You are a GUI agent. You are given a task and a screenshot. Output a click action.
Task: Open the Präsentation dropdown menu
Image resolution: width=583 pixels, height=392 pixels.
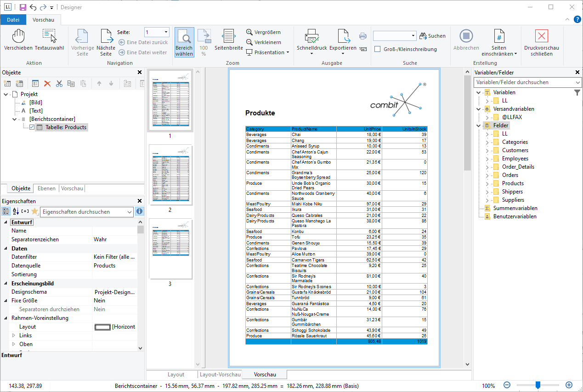pyautogui.click(x=288, y=52)
